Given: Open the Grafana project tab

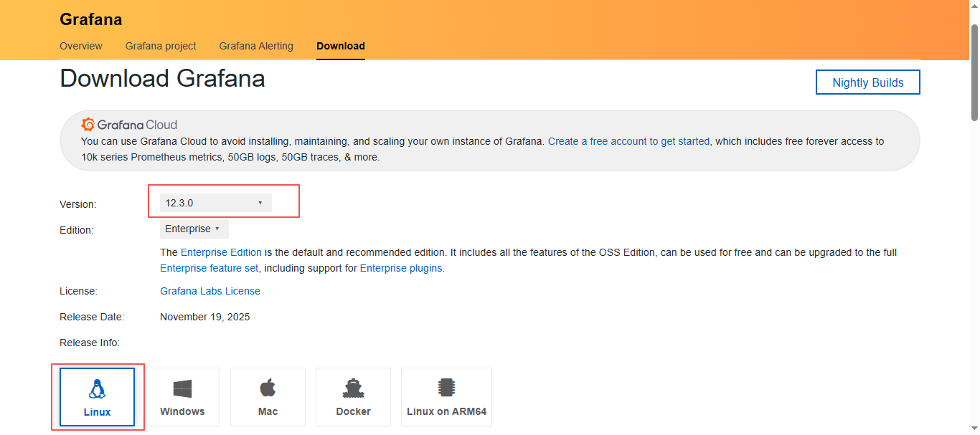Looking at the screenshot, I should pyautogui.click(x=161, y=46).
